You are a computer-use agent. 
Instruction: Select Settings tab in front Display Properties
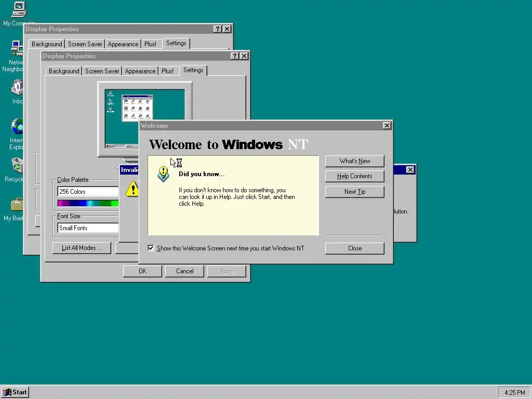pos(193,70)
